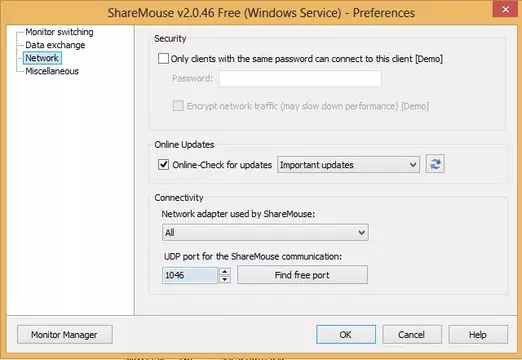Enable password-only client connection checkbox
The image size is (522, 360).
pyautogui.click(x=163, y=59)
